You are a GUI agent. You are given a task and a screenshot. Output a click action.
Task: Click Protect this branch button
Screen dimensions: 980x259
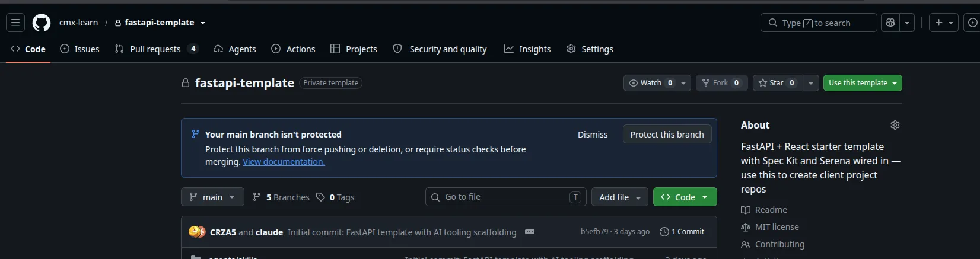[667, 135]
